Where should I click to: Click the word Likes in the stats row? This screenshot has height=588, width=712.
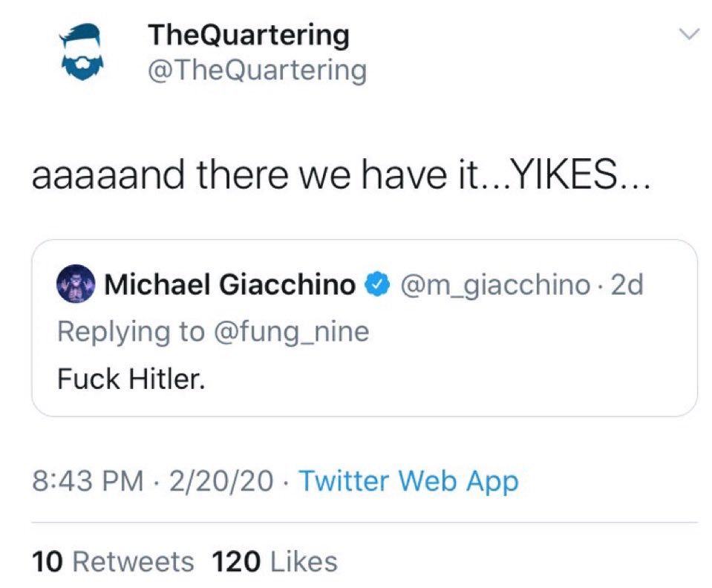pyautogui.click(x=303, y=561)
